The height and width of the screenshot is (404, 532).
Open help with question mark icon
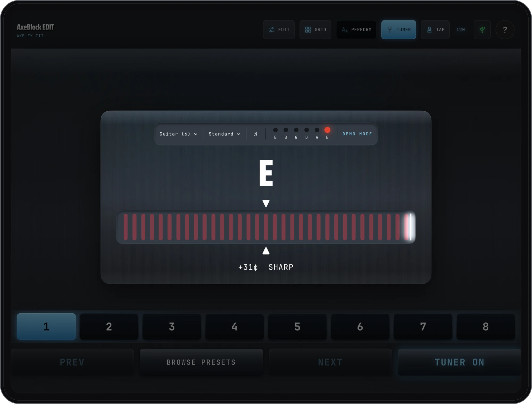coord(505,30)
